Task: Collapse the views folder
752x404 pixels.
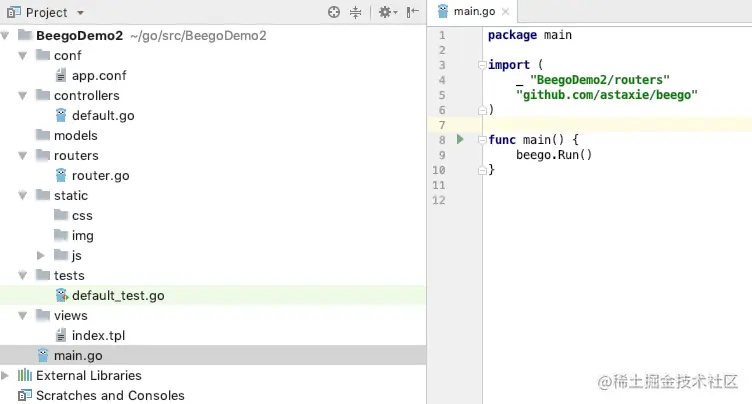Action: pyautogui.click(x=23, y=315)
